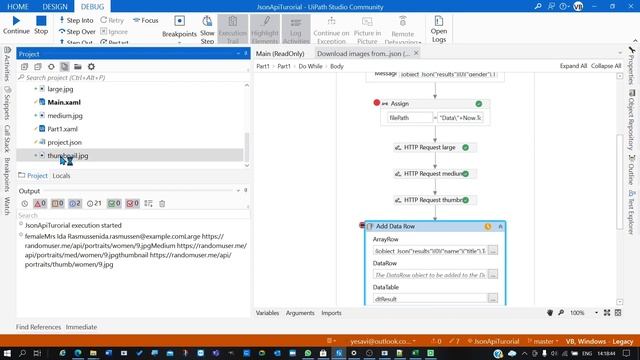Switch to the Locals panel tab
Screen dimensions: 640x360
(x=61, y=176)
